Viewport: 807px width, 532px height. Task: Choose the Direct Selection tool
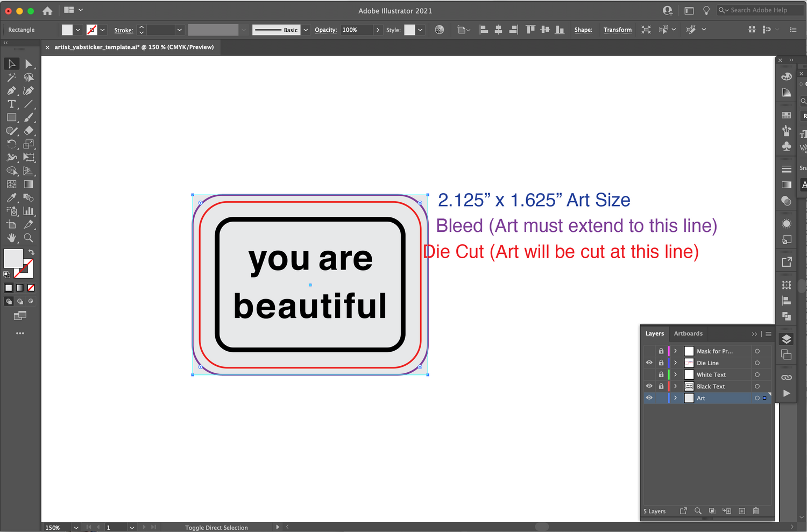tap(29, 64)
